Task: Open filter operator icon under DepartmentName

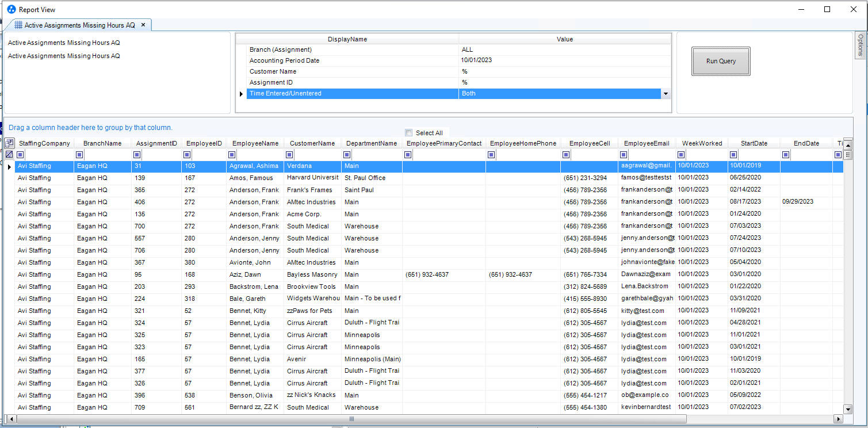Action: [347, 155]
